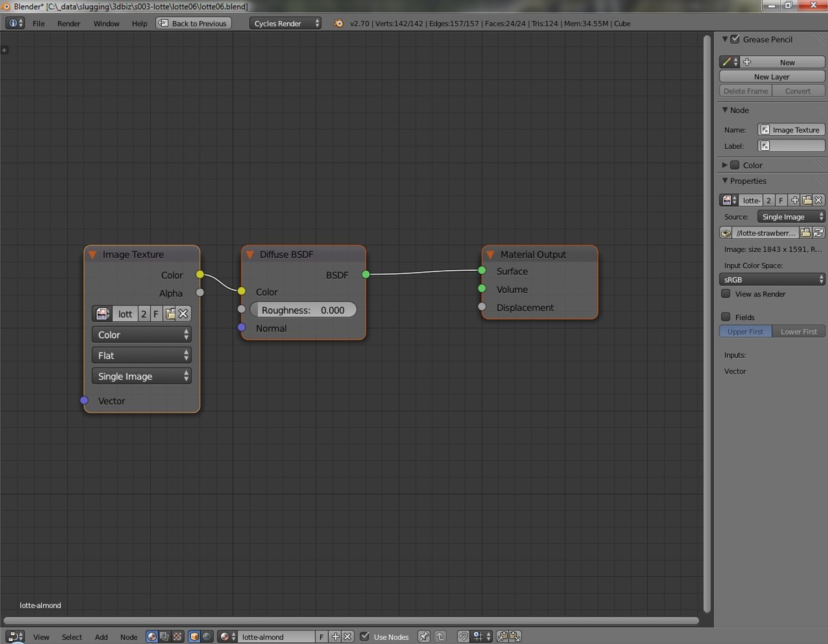
Task: Open the Render menu
Action: (x=69, y=23)
